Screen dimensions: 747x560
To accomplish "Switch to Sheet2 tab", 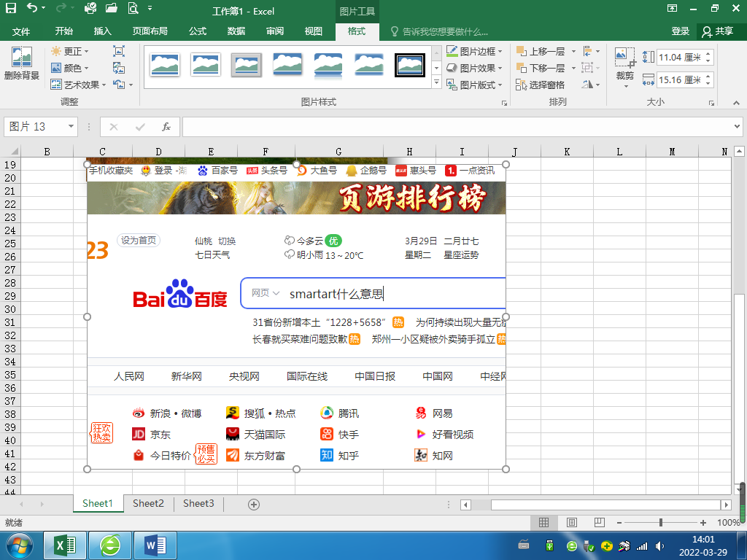I will point(148,504).
